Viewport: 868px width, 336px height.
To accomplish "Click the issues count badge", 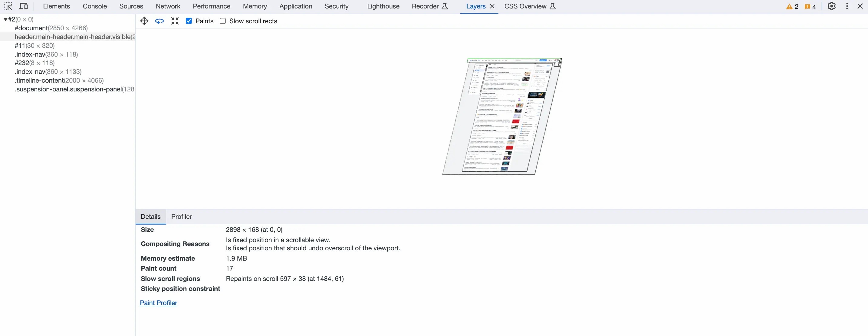I will (810, 6).
